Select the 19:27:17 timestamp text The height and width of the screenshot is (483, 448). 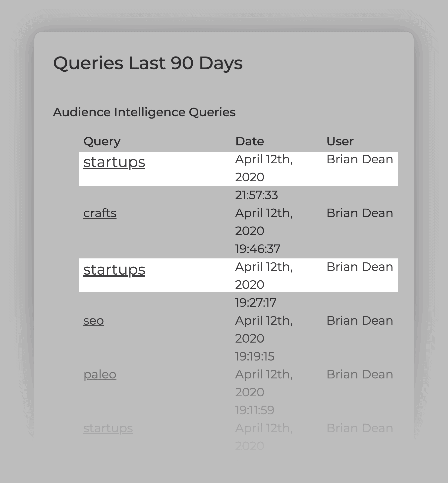pyautogui.click(x=256, y=303)
